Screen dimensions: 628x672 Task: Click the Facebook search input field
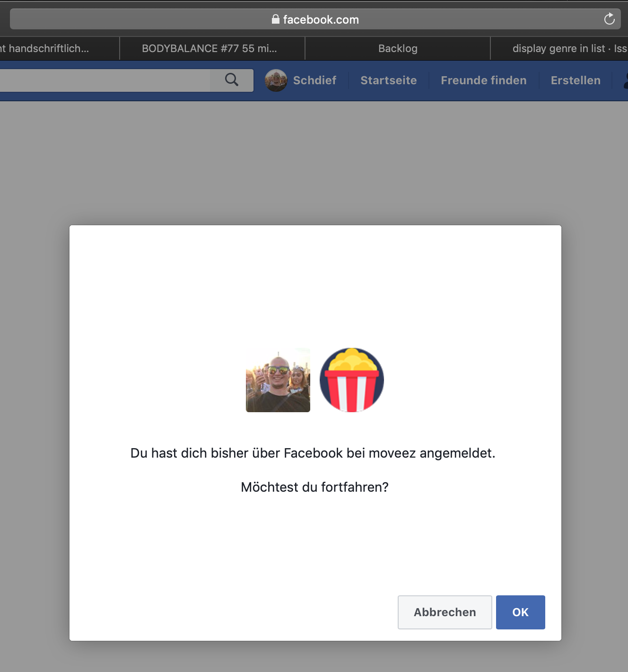(x=105, y=80)
